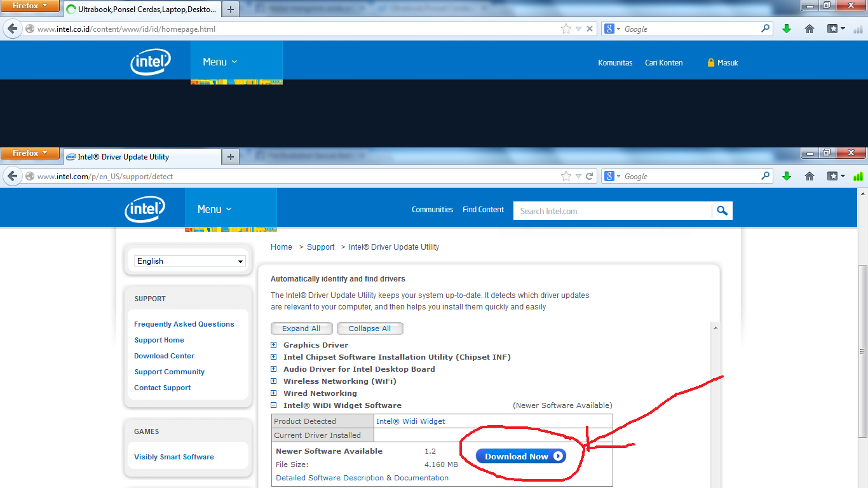The height and width of the screenshot is (488, 868).
Task: Bookmark star in upper window's address bar
Action: click(566, 29)
